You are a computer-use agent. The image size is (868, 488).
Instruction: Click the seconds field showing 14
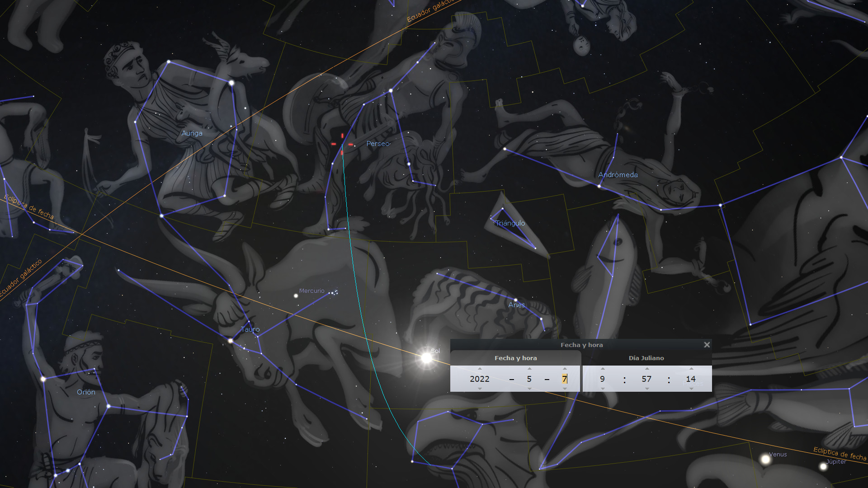691,379
